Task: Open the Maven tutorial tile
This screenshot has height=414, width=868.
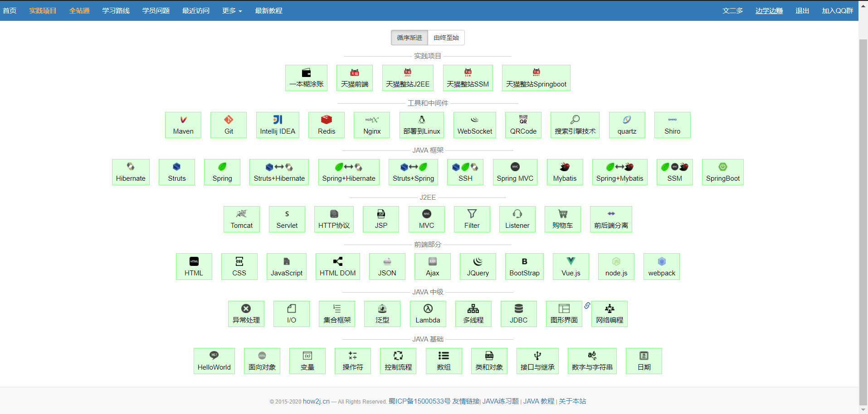Action: tap(183, 125)
